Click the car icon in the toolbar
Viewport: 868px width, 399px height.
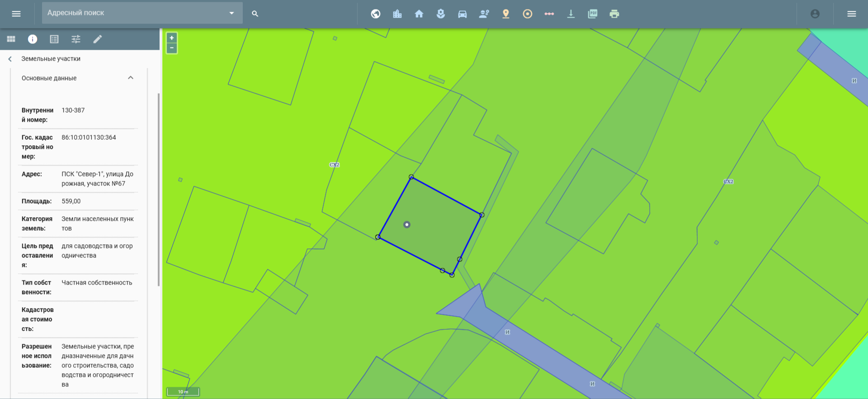pyautogui.click(x=462, y=14)
